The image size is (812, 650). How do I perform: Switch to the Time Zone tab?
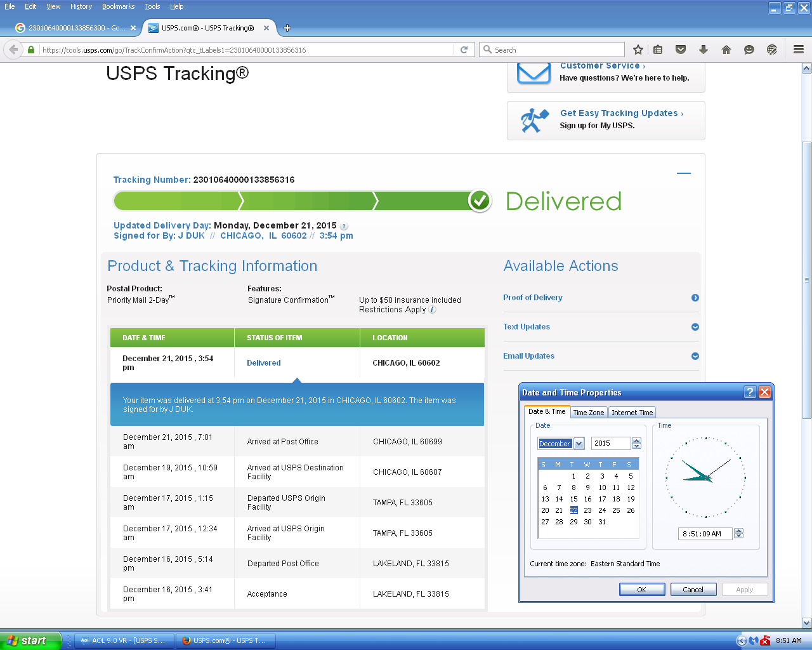588,413
